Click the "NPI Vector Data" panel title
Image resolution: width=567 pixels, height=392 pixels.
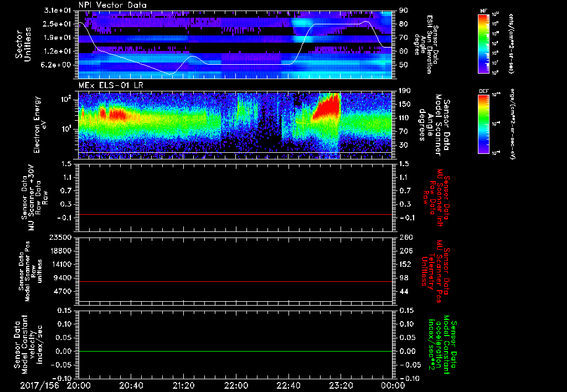point(112,5)
